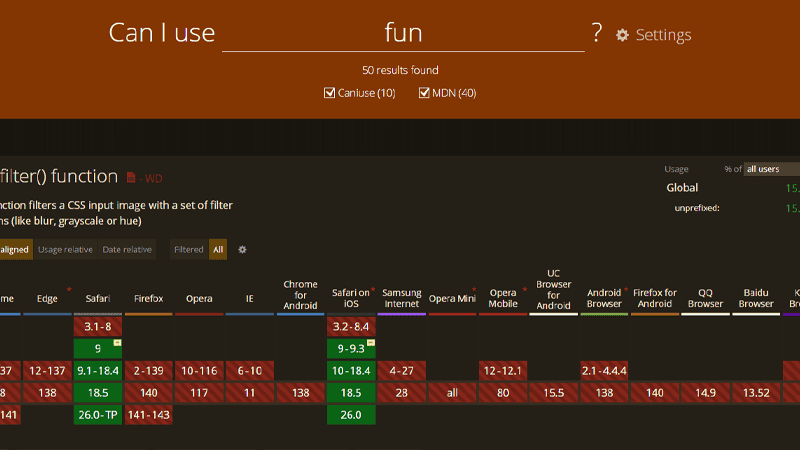Click the Samsung Internet column header
This screenshot has height=450, width=800.
[x=402, y=298]
